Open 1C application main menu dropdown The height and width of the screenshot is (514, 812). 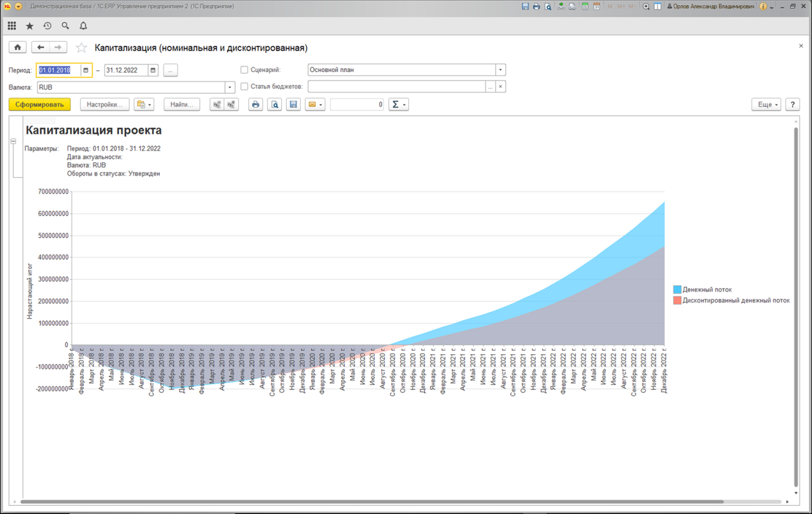coord(19,6)
